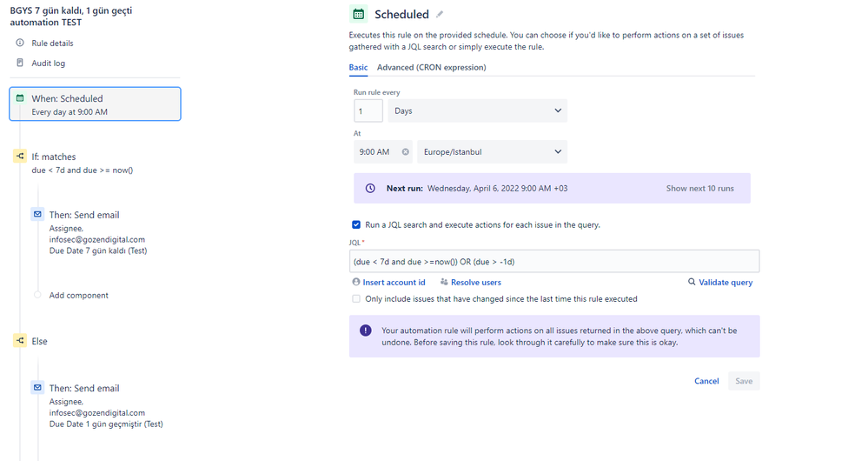Click the 9:00 AM time field
The width and height of the screenshot is (868, 461).
[x=383, y=152]
